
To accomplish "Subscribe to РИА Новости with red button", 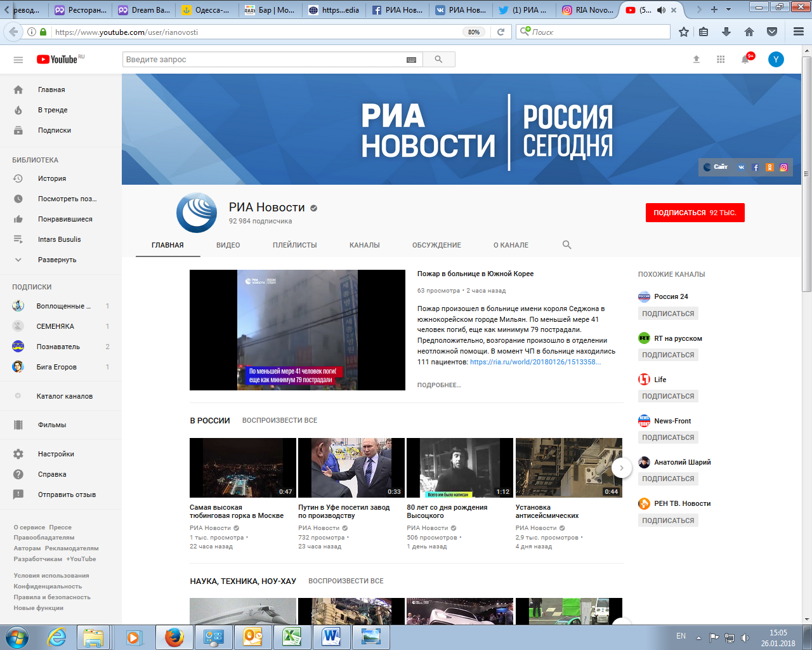I will [x=695, y=213].
